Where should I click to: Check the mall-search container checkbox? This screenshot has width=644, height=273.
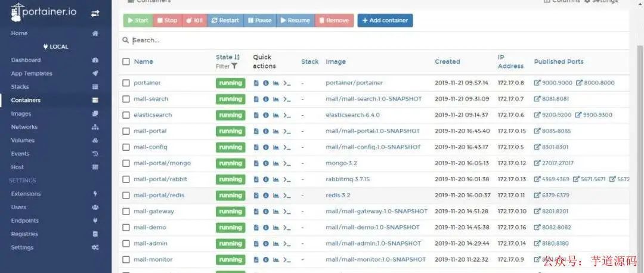click(126, 99)
